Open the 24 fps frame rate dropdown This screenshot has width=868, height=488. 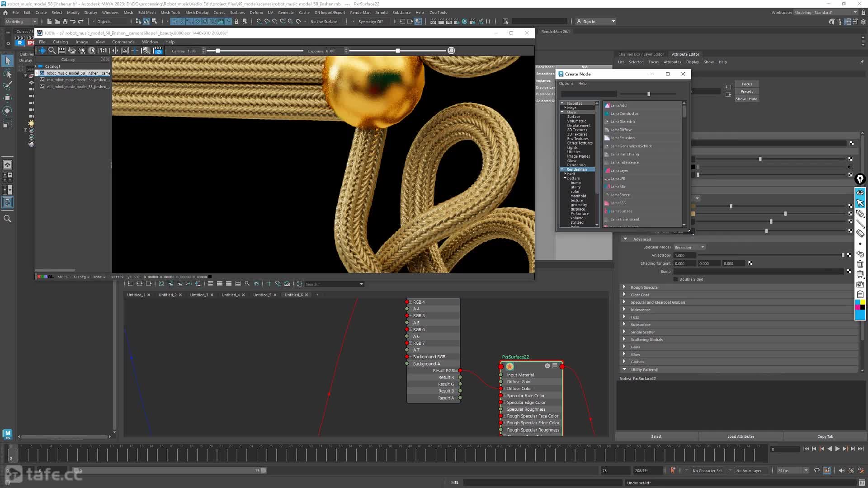(x=793, y=470)
